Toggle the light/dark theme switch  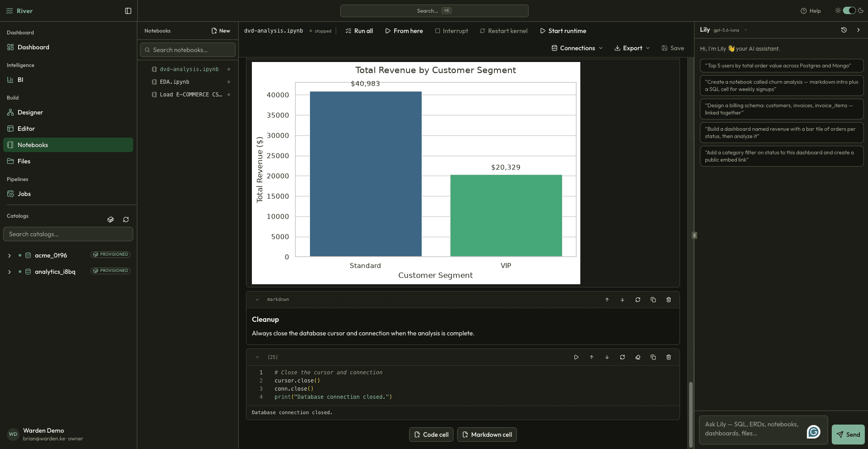849,10
